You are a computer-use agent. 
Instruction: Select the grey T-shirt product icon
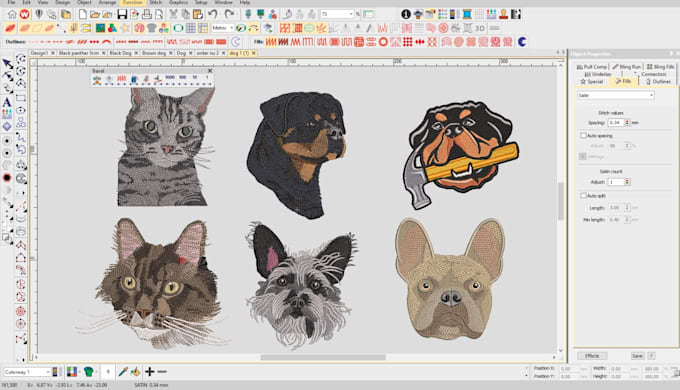[151, 28]
